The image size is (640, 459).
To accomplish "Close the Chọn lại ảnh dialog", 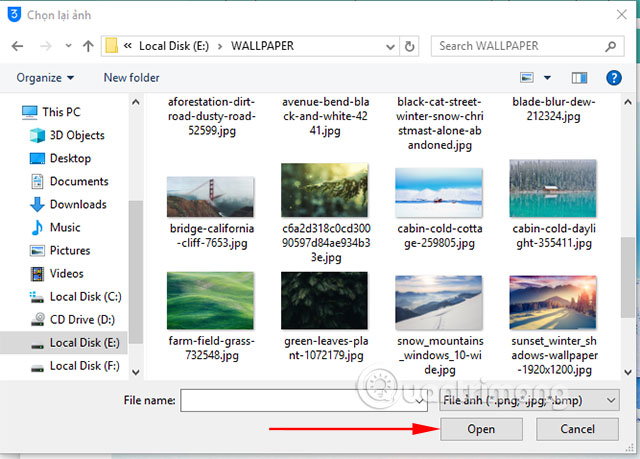I will (622, 15).
